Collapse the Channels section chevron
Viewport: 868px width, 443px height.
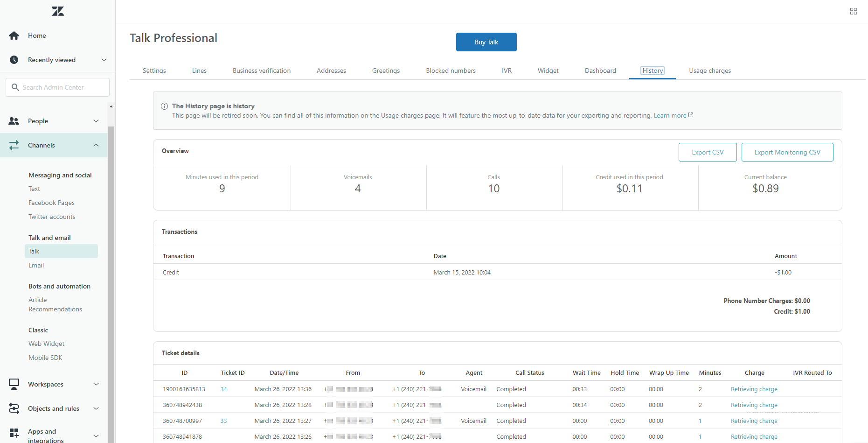point(96,145)
